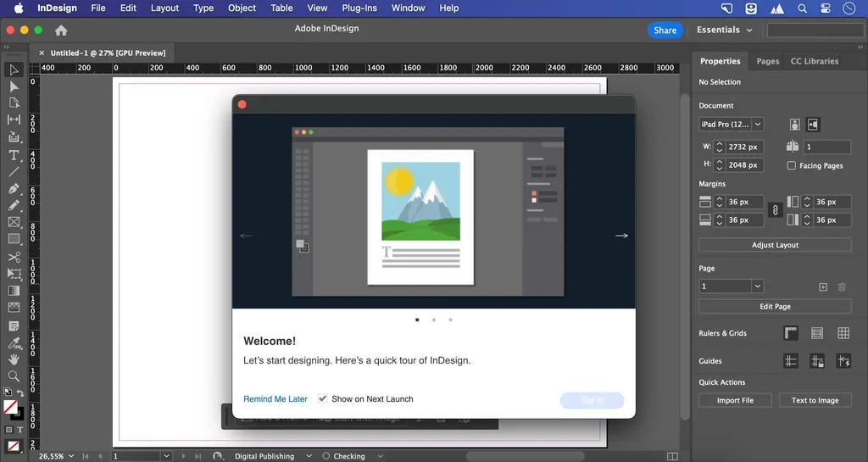
Task: Toggle Show Rulers icon
Action: pos(791,333)
